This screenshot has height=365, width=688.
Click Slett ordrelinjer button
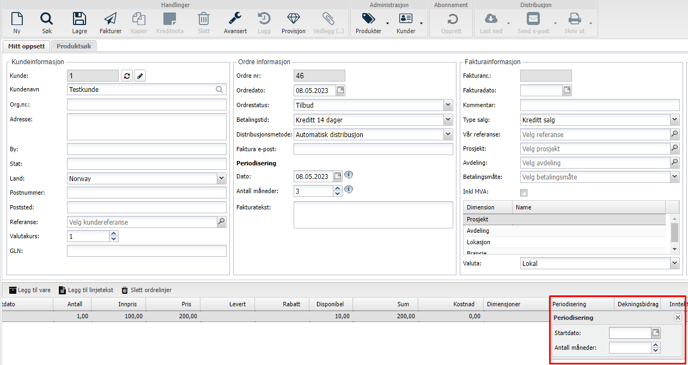tap(147, 290)
